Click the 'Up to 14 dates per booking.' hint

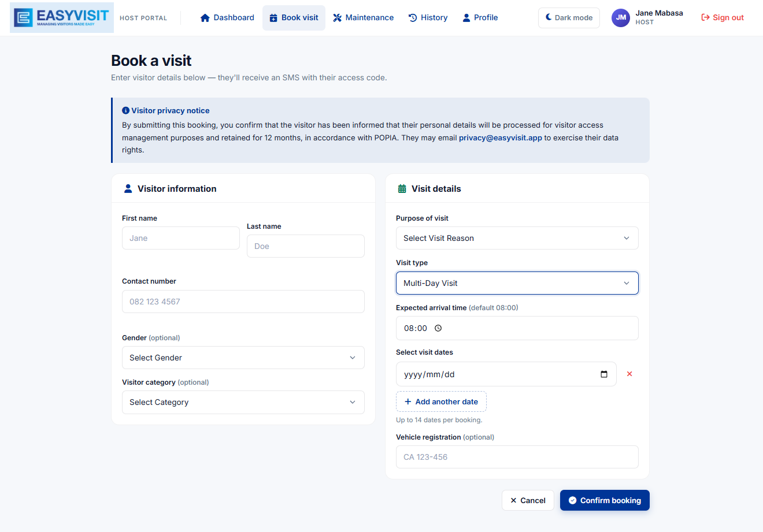[x=439, y=420]
